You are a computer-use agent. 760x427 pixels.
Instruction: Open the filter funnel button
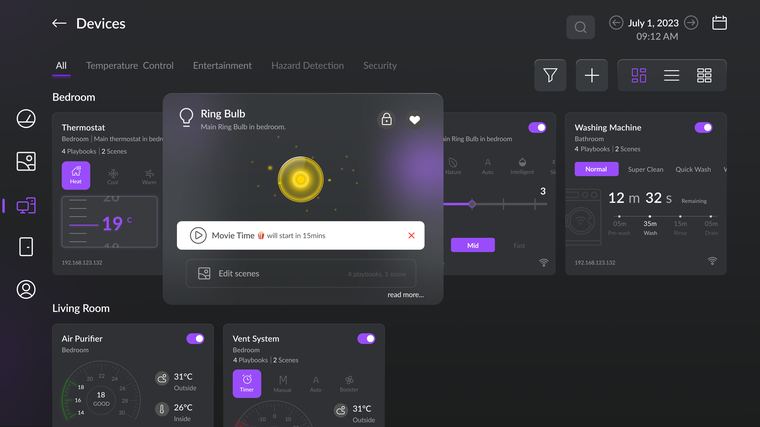point(550,75)
